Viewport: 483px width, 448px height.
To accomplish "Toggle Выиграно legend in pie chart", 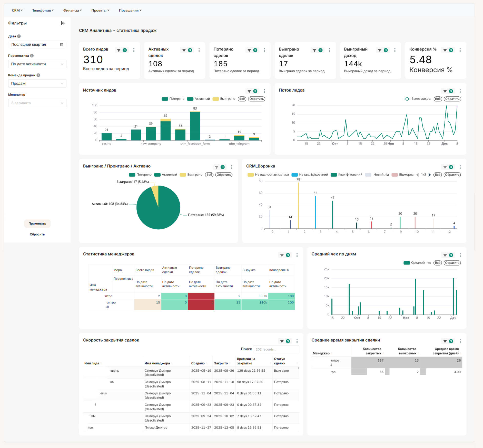I will (191, 175).
